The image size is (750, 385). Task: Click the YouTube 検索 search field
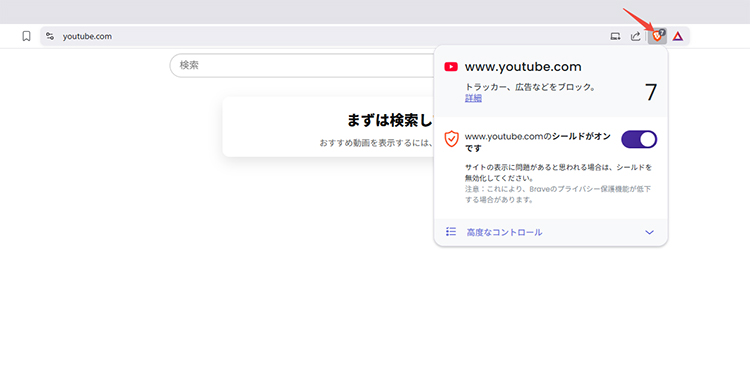click(x=301, y=66)
